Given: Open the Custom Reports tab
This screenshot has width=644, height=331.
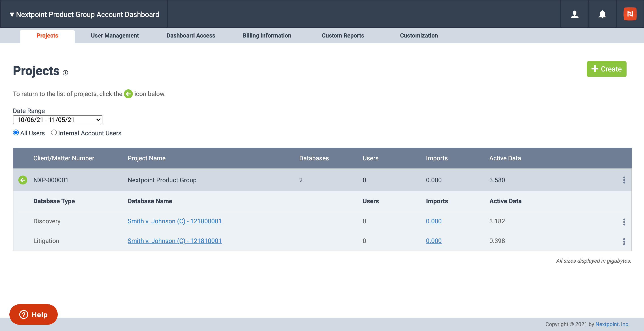Looking at the screenshot, I should click(x=343, y=36).
